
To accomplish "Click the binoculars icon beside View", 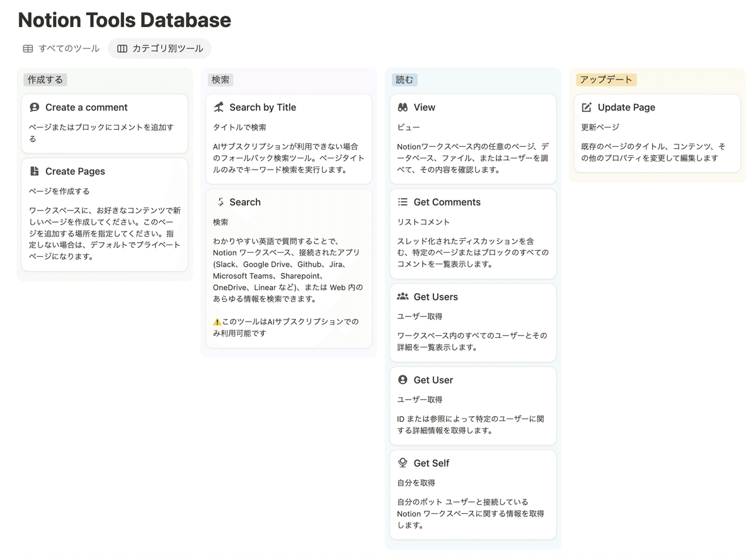I will point(403,108).
